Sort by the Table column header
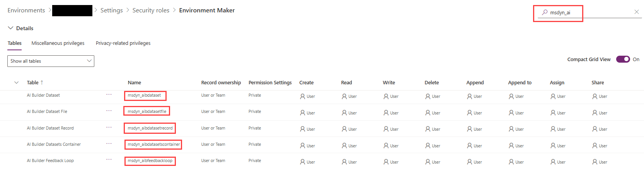The height and width of the screenshot is (169, 644). (33, 82)
